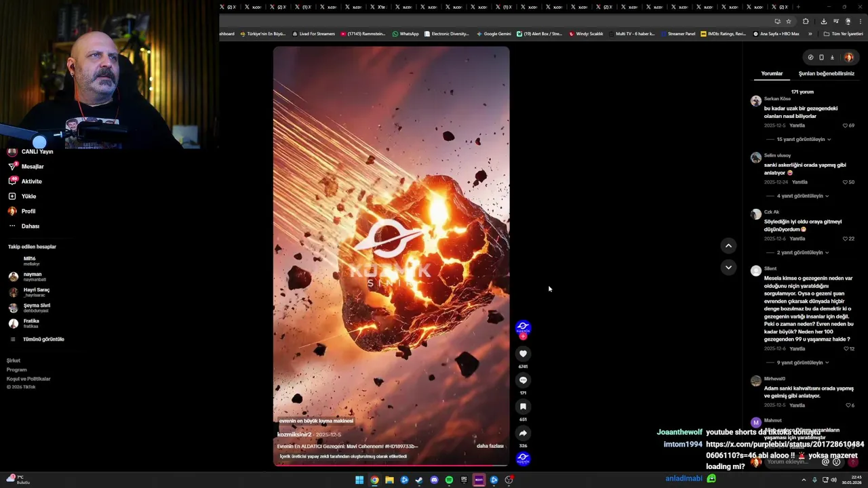This screenshot has height=488, width=868.
Task: Expand 4 yanıt görüntüleyin replies
Action: pyautogui.click(x=803, y=196)
